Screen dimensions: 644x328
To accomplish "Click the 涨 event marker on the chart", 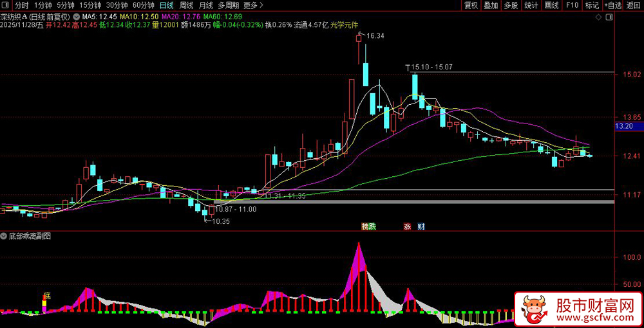I will pos(407,226).
